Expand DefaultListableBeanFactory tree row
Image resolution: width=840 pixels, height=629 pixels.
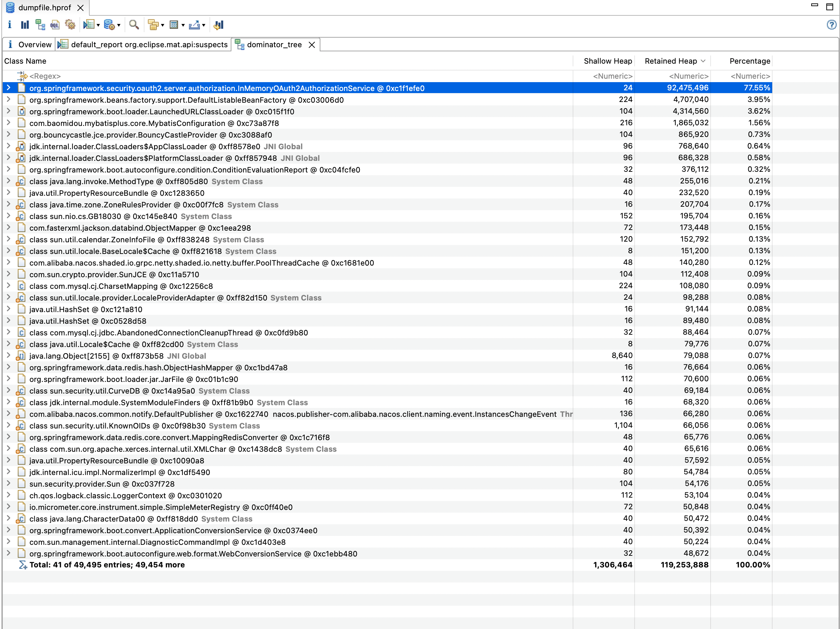pos(8,100)
